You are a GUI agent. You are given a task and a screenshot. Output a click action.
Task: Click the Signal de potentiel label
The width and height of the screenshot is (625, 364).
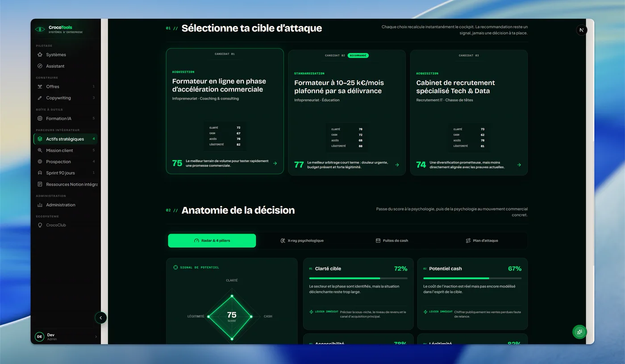[x=200, y=268]
